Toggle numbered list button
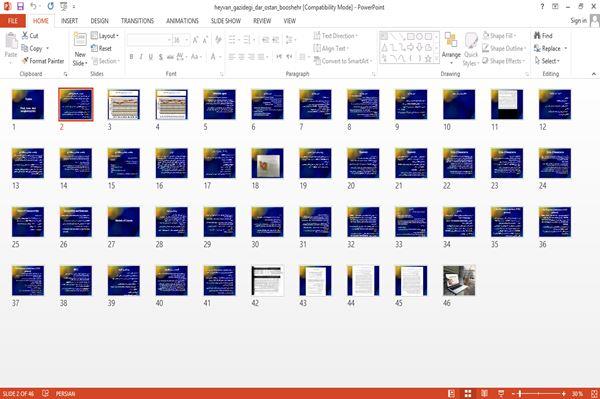Viewport: 600px width, 399px height. (248, 40)
